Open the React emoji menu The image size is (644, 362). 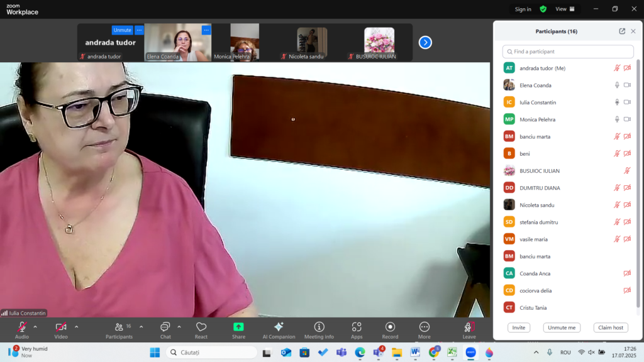coord(201,329)
